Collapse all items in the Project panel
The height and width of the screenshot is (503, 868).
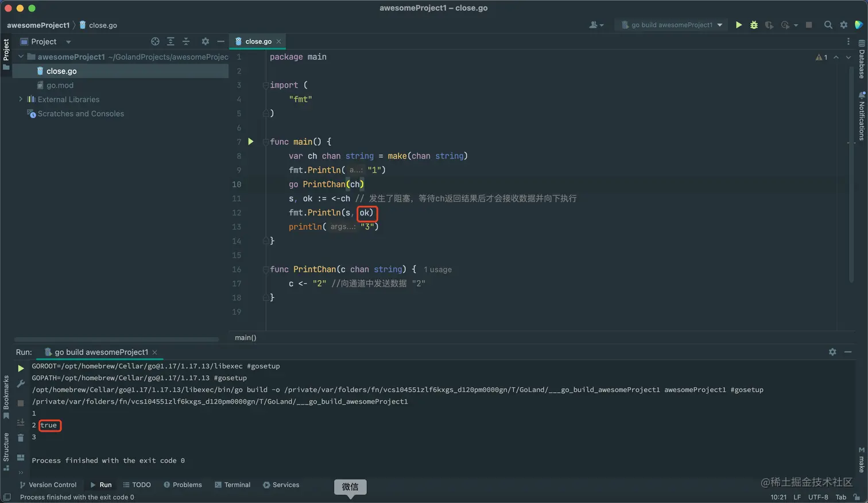tap(186, 41)
